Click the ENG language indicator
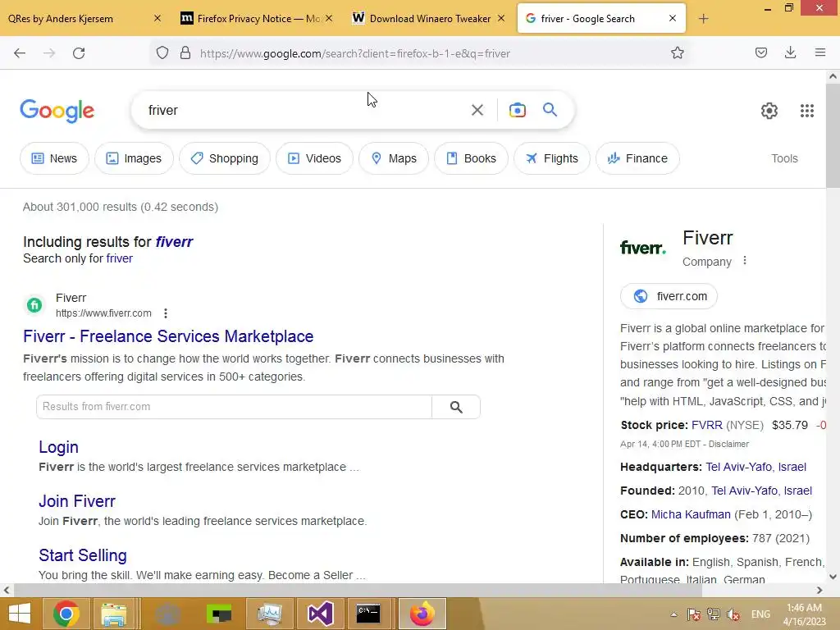This screenshot has height=630, width=840. tap(760, 614)
